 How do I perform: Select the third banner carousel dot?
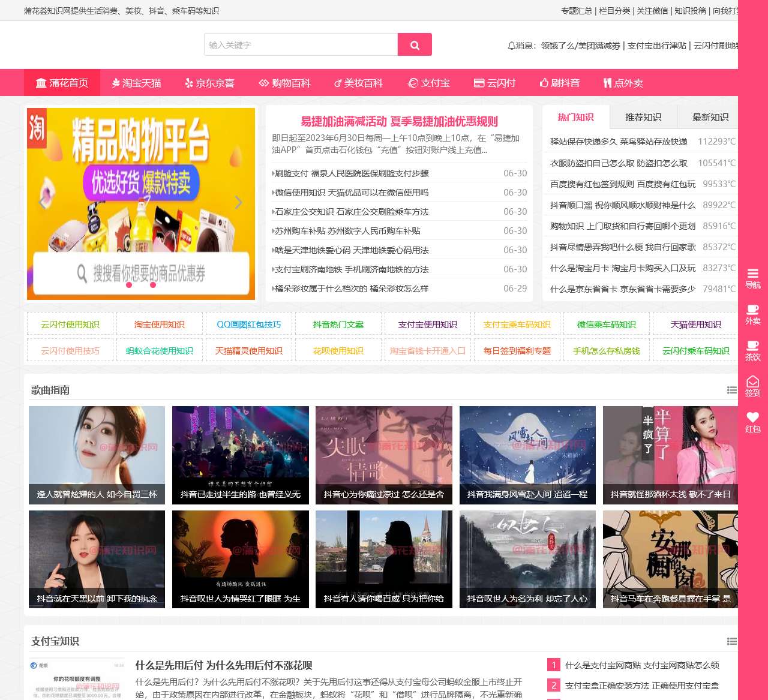click(x=153, y=285)
